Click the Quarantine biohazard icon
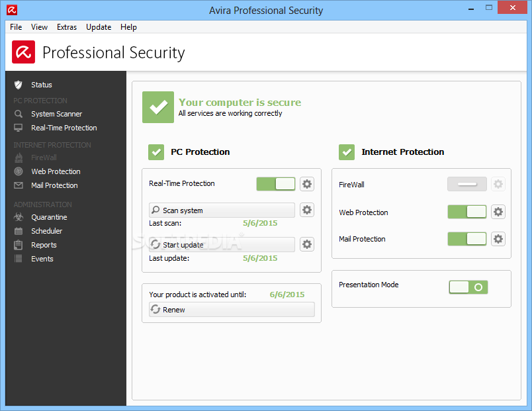The width and height of the screenshot is (532, 411). [x=19, y=217]
